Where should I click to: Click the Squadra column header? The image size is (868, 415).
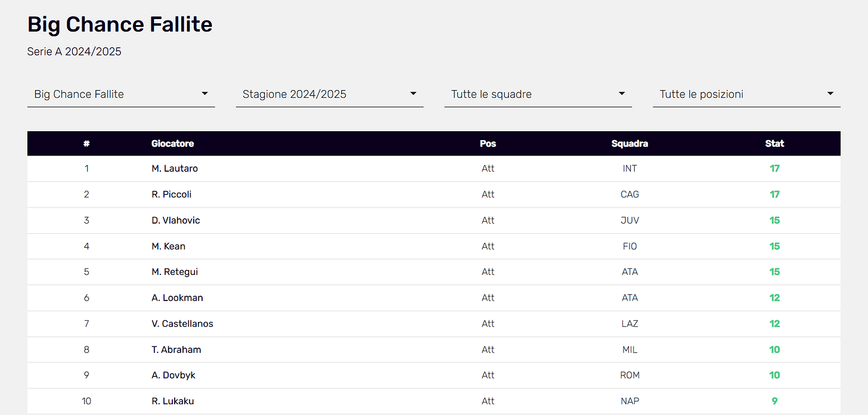point(630,144)
